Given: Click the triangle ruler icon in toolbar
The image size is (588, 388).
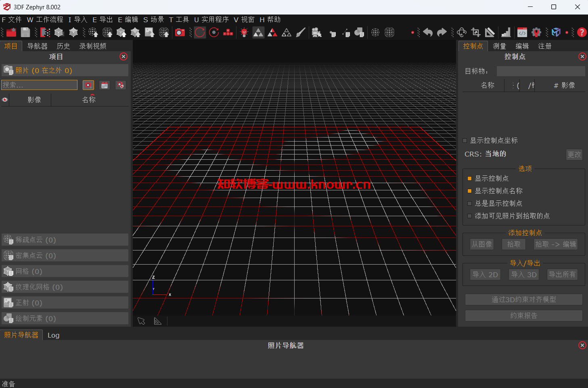Looking at the screenshot, I should pos(490,33).
